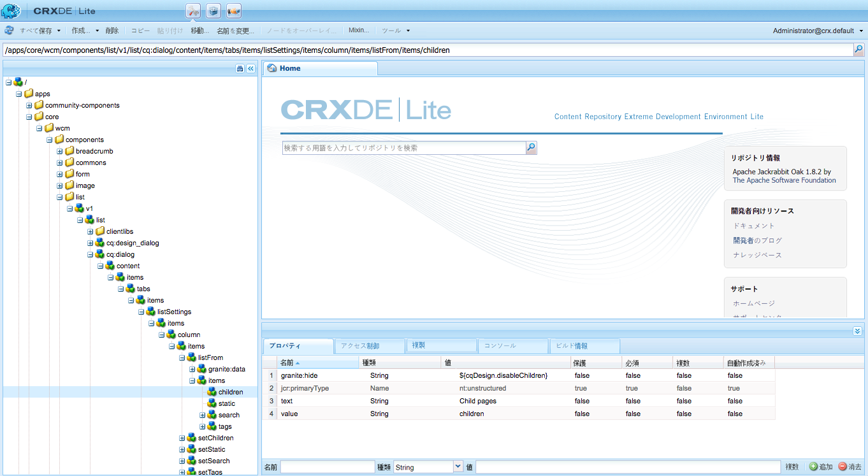Click the red clear icon

[x=843, y=467]
